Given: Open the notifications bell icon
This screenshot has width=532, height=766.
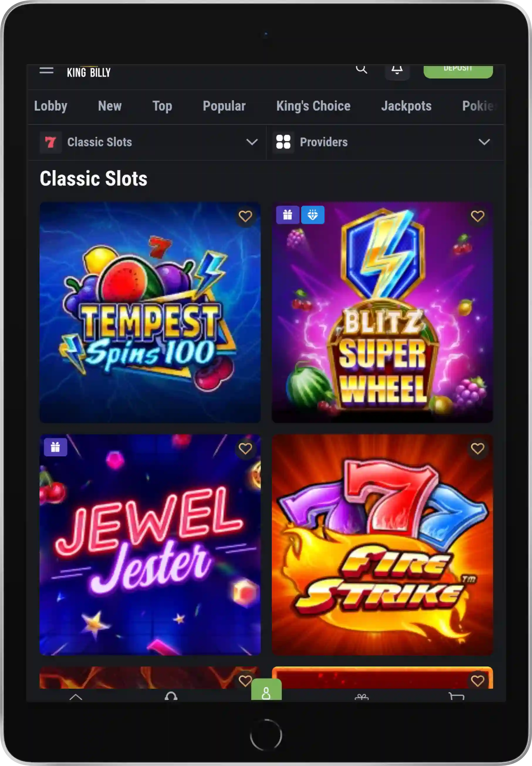Looking at the screenshot, I should pos(397,71).
